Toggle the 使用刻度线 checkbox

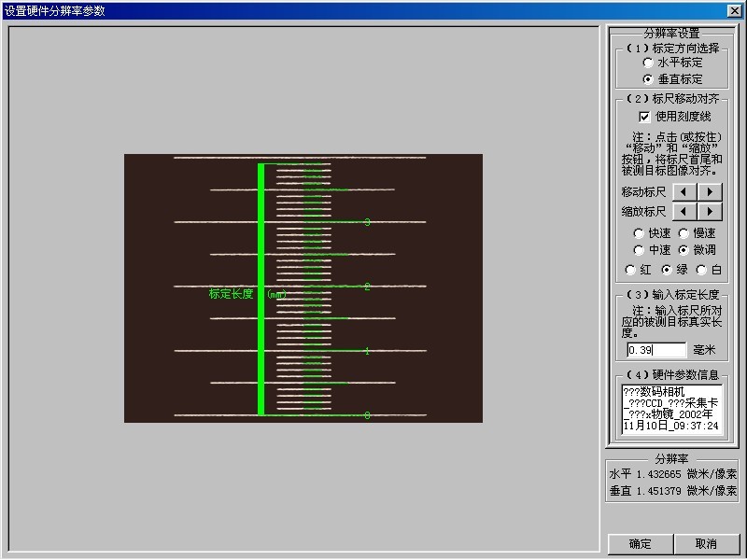[644, 117]
